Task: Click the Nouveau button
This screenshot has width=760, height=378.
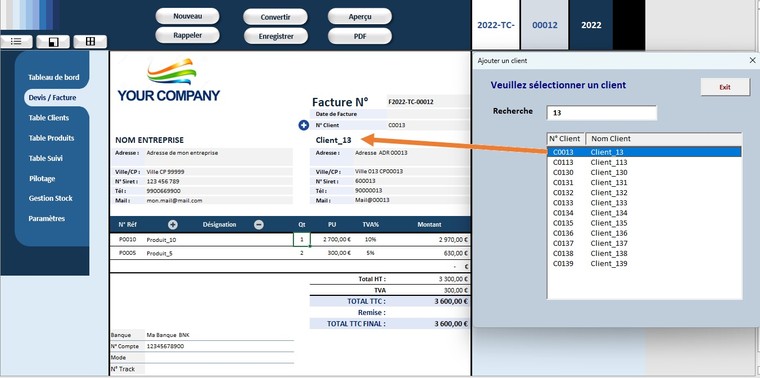Action: pyautogui.click(x=187, y=16)
